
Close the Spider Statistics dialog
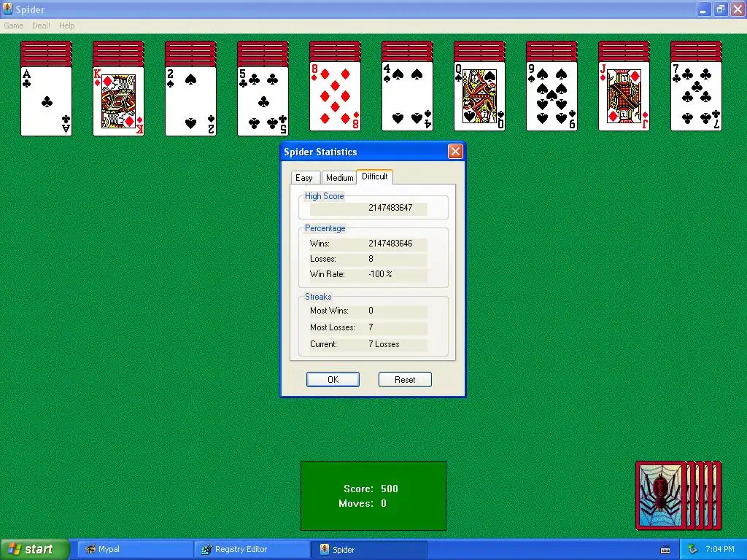[455, 152]
